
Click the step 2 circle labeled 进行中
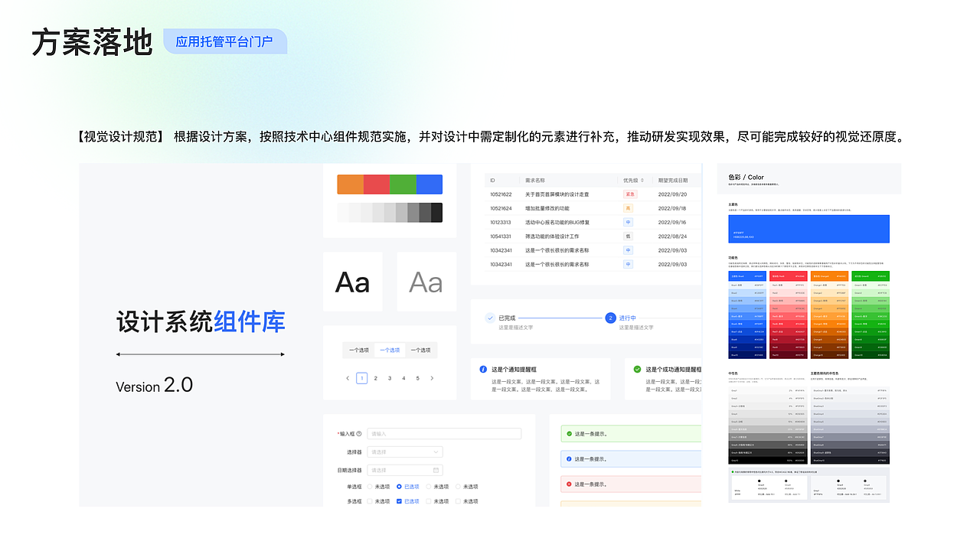[611, 318]
